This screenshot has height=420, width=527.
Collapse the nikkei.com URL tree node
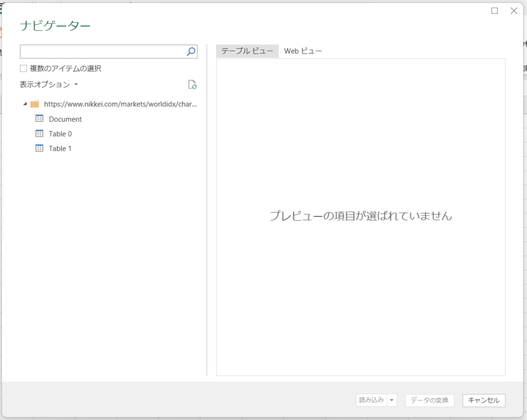[25, 104]
